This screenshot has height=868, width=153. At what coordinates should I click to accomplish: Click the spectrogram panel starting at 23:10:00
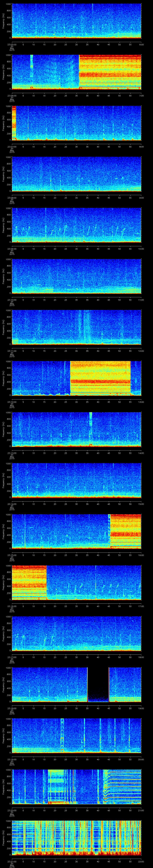tap(76, 276)
